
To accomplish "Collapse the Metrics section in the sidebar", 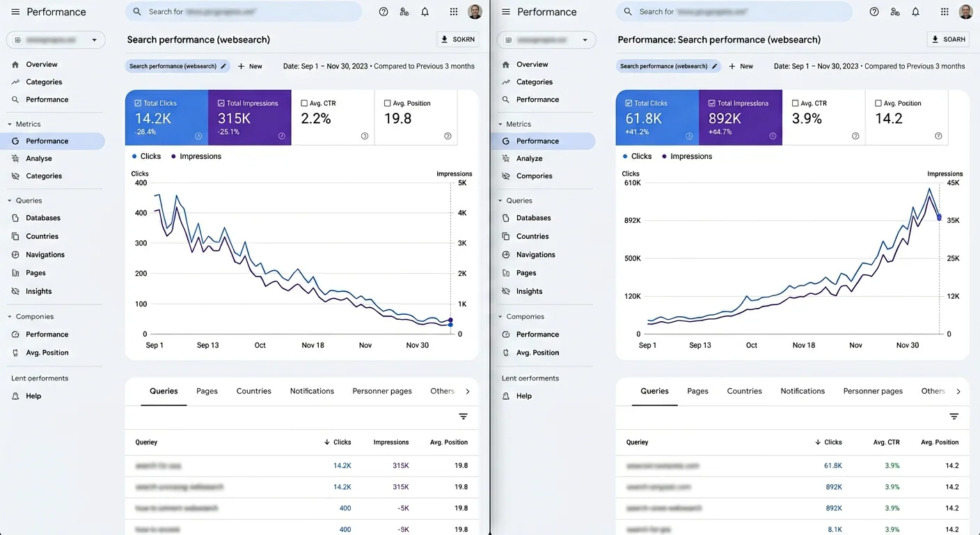I will pos(10,123).
